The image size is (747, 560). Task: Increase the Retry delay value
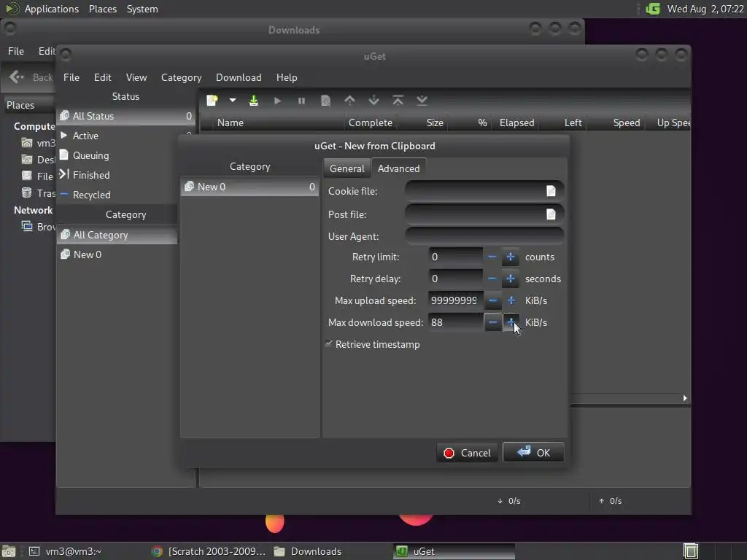511,279
